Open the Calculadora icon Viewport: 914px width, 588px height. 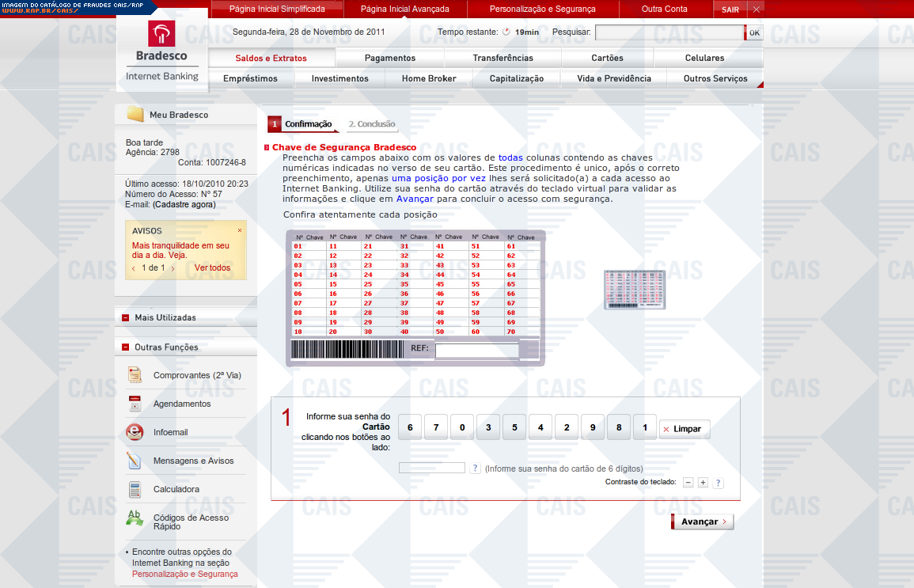tap(135, 489)
